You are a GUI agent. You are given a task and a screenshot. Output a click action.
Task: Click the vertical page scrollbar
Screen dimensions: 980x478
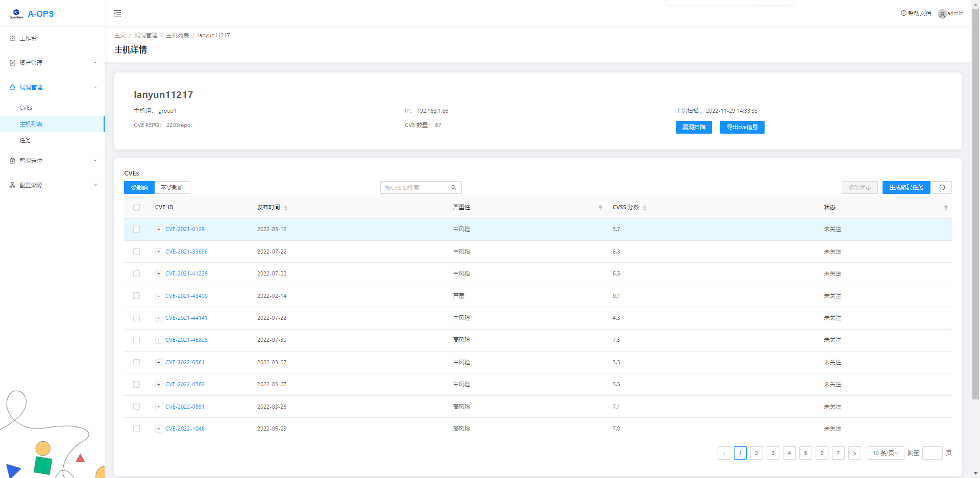point(975,204)
